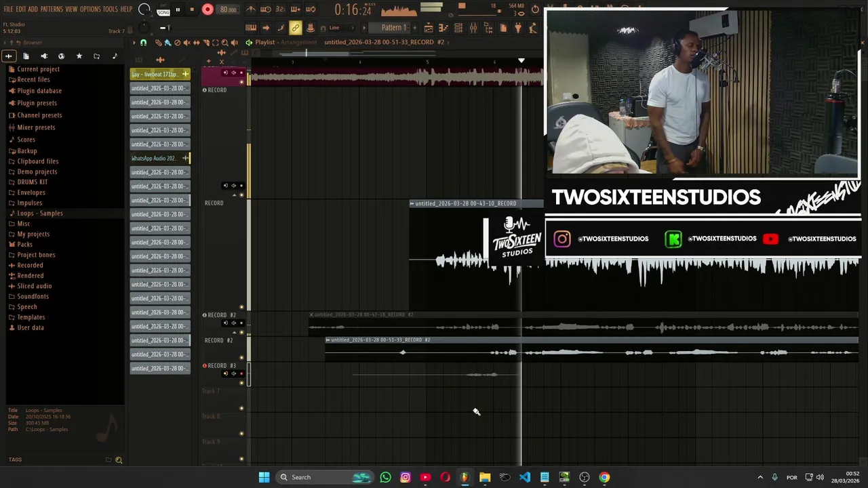Add new pattern with plus button
This screenshot has height=488, width=868.
(414, 28)
